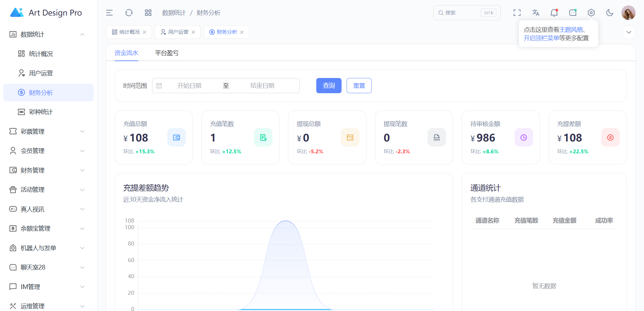The height and width of the screenshot is (311, 644).
Task: Open the quick-entry grid icon
Action: pos(148,13)
